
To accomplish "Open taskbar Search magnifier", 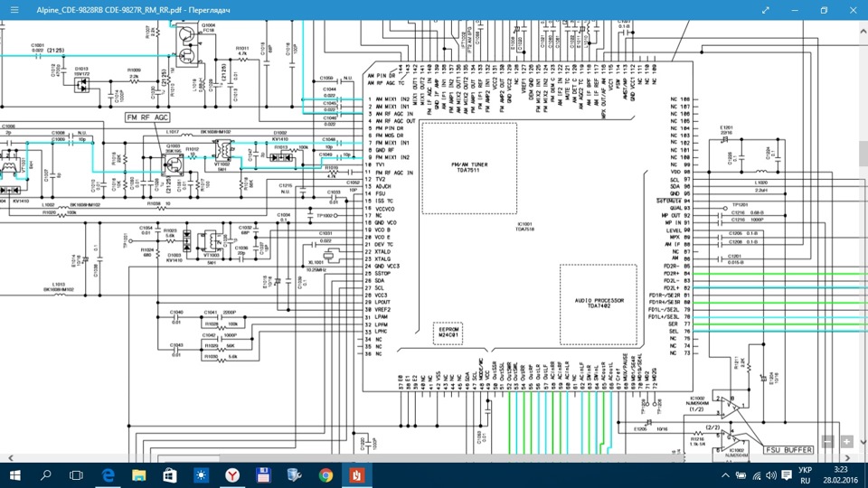I will 46,475.
